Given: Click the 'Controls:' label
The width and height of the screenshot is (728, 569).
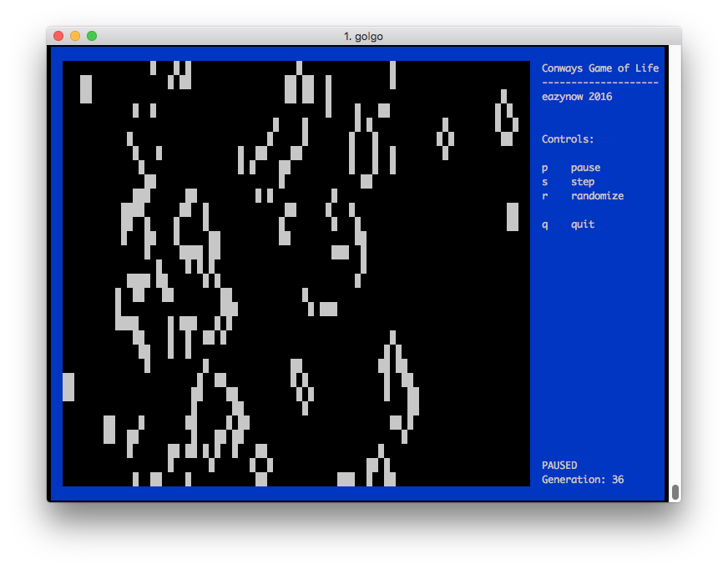Looking at the screenshot, I should (x=568, y=139).
